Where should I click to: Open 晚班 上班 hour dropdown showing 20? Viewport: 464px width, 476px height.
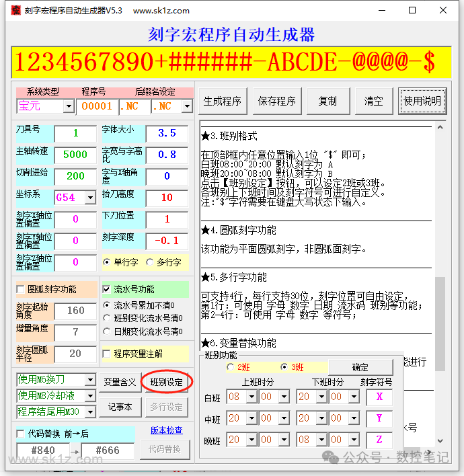pyautogui.click(x=252, y=440)
